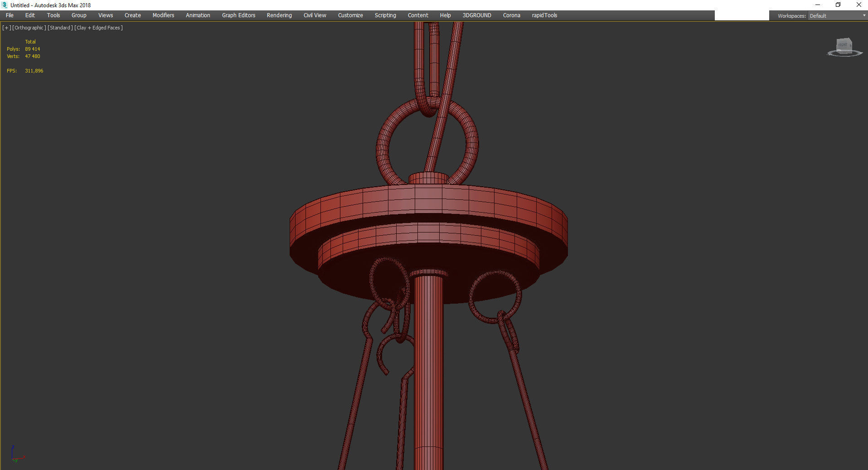Open the Content menu

418,15
